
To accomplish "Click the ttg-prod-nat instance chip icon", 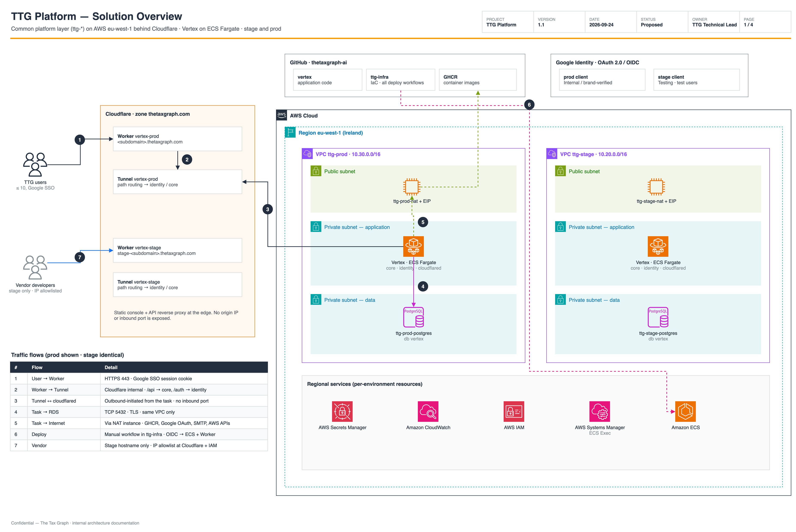I will 412,187.
